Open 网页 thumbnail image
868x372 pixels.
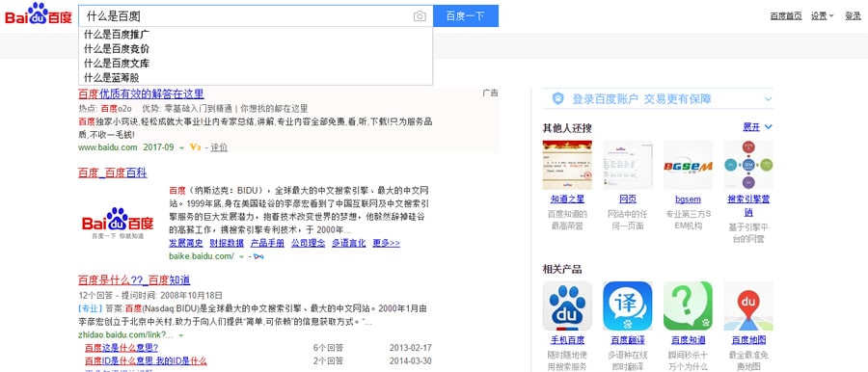tap(627, 165)
